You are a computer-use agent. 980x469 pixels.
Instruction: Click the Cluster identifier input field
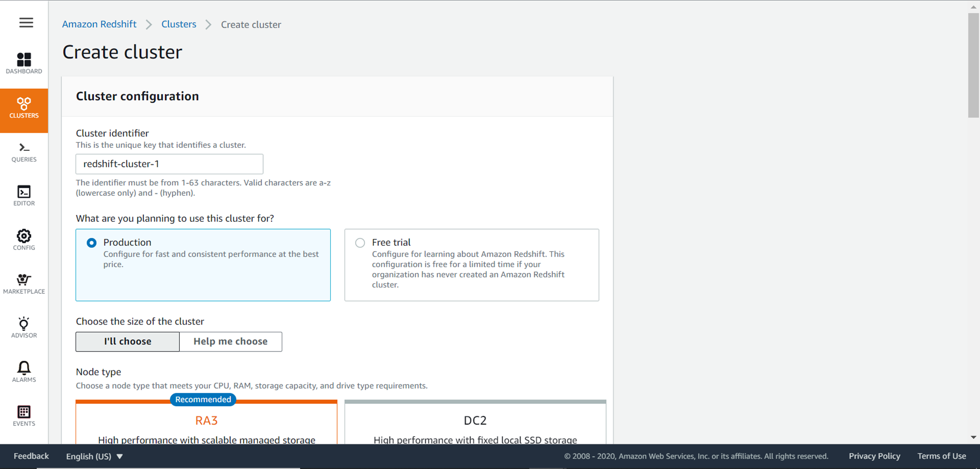click(x=170, y=164)
